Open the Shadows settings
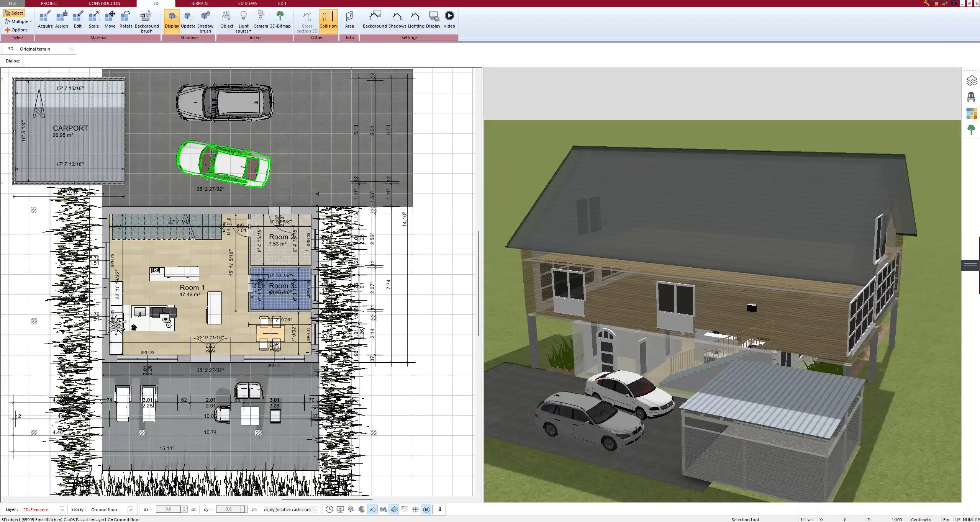 [x=397, y=20]
